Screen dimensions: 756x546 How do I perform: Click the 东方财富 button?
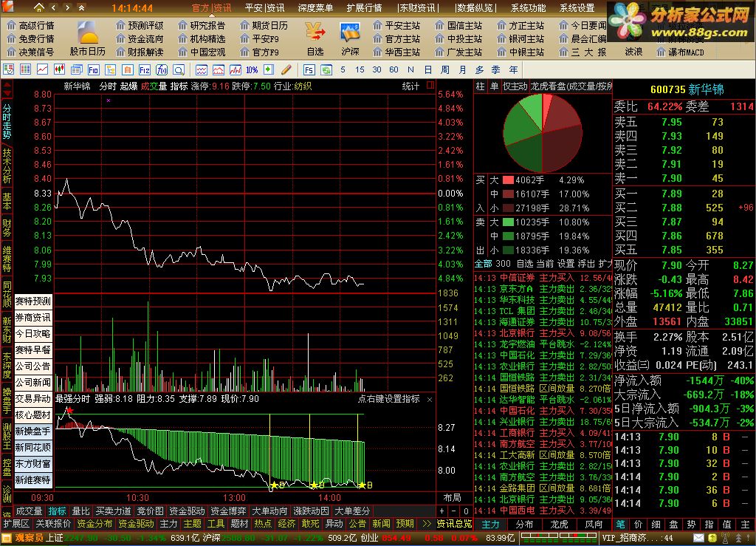tap(32, 463)
